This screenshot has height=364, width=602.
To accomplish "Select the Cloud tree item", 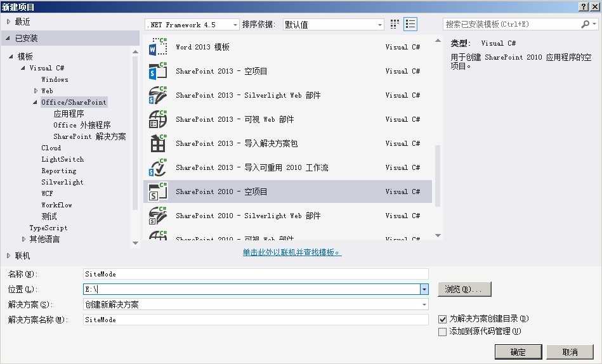I will pyautogui.click(x=51, y=148).
